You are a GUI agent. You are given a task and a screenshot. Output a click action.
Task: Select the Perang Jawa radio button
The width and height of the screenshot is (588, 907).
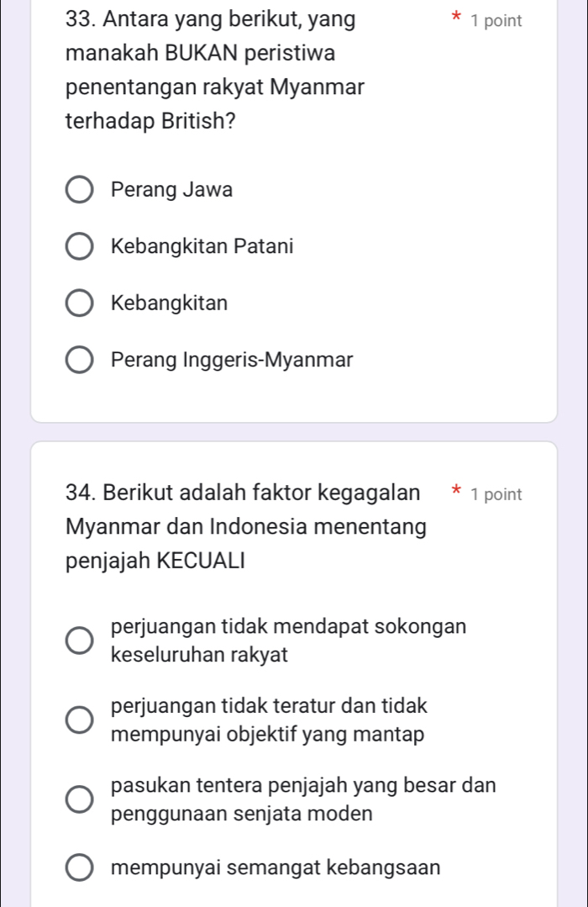80,191
